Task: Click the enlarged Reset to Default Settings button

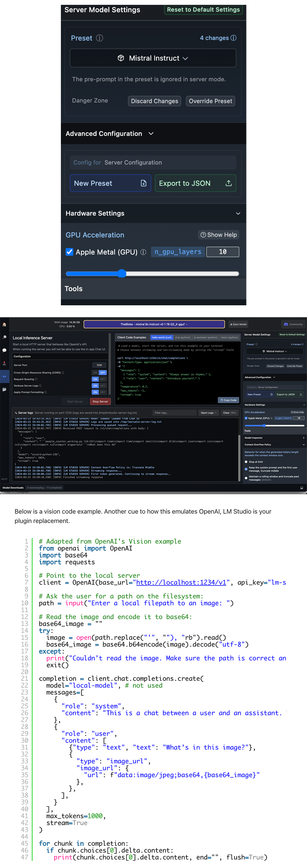Action: (203, 9)
